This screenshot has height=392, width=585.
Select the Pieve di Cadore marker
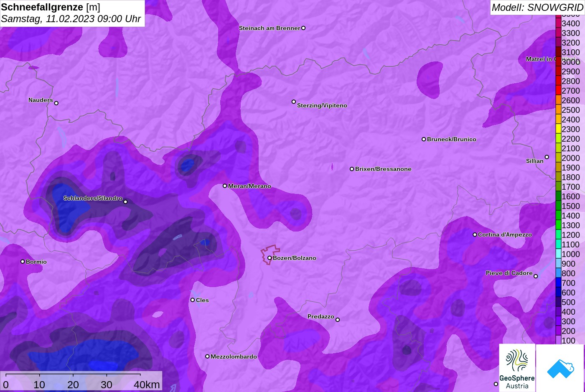pos(536,276)
